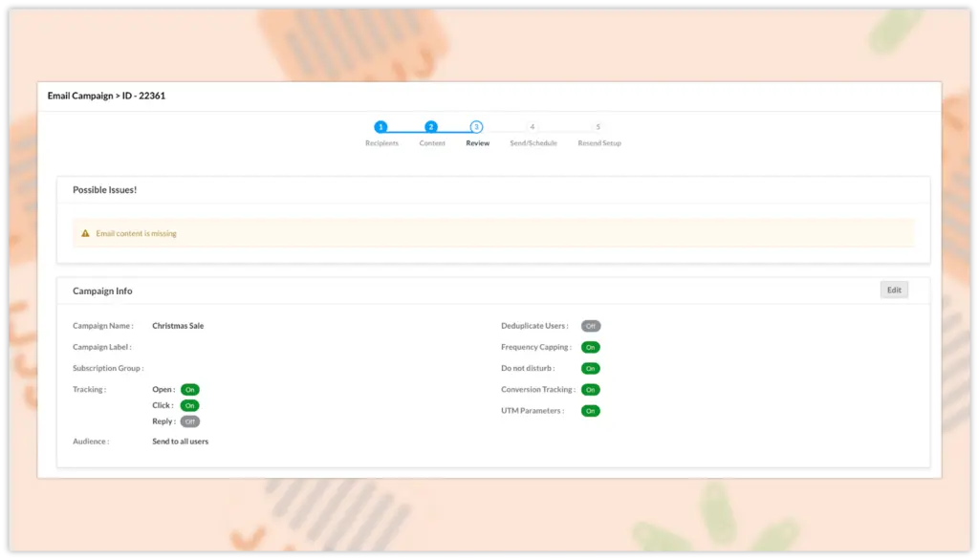Image resolution: width=979 pixels, height=560 pixels.
Task: Click the warning triangle icon
Action: pos(86,233)
